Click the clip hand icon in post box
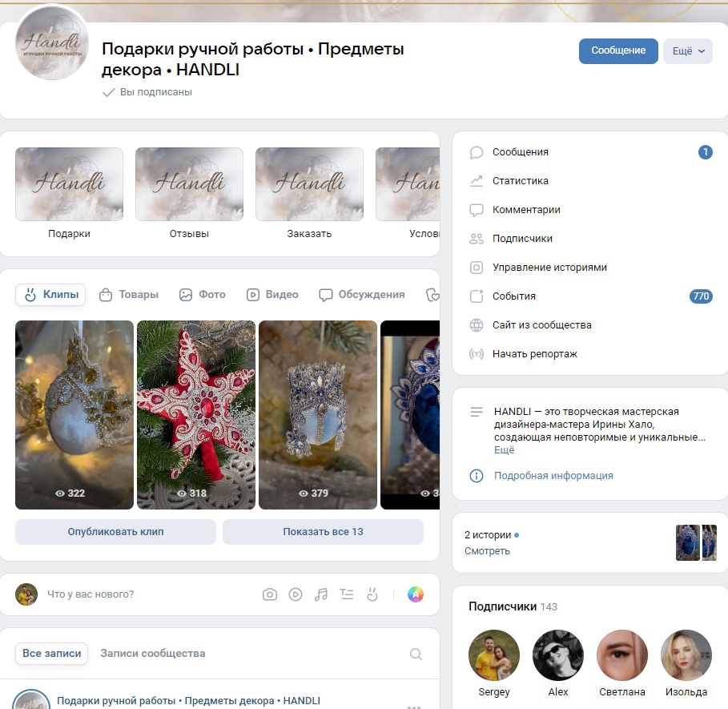Image resolution: width=728 pixels, height=709 pixels. 372,594
